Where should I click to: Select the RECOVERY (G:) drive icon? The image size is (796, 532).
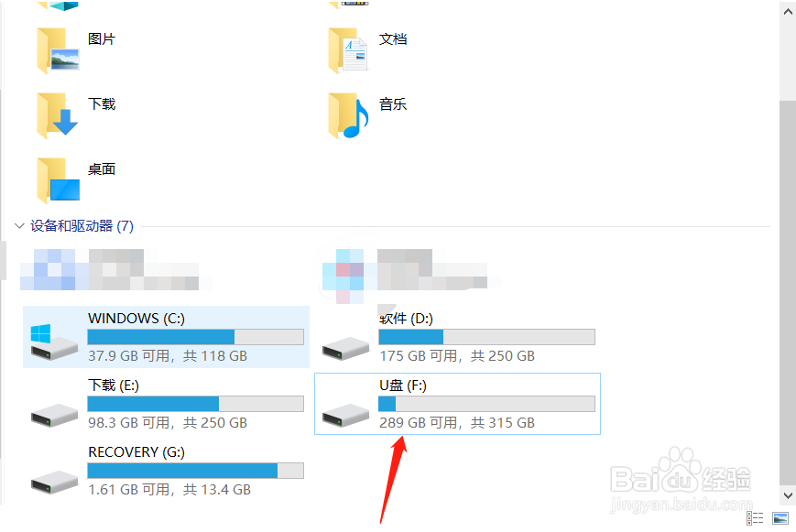click(54, 483)
